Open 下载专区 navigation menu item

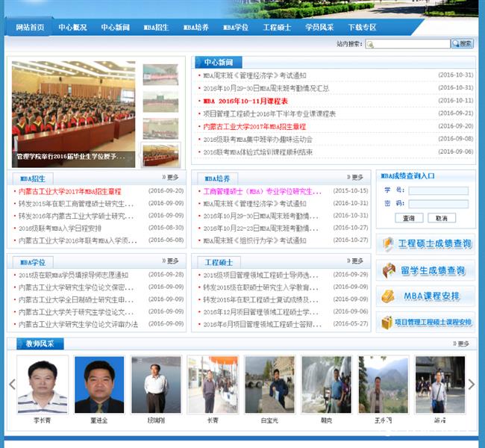click(362, 28)
